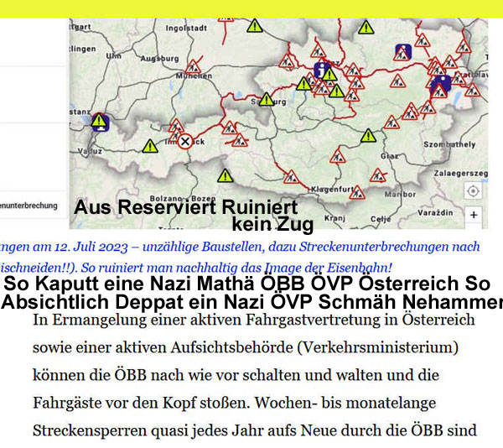Click the yellow warning triangle east of Vaduz

[x=150, y=146]
